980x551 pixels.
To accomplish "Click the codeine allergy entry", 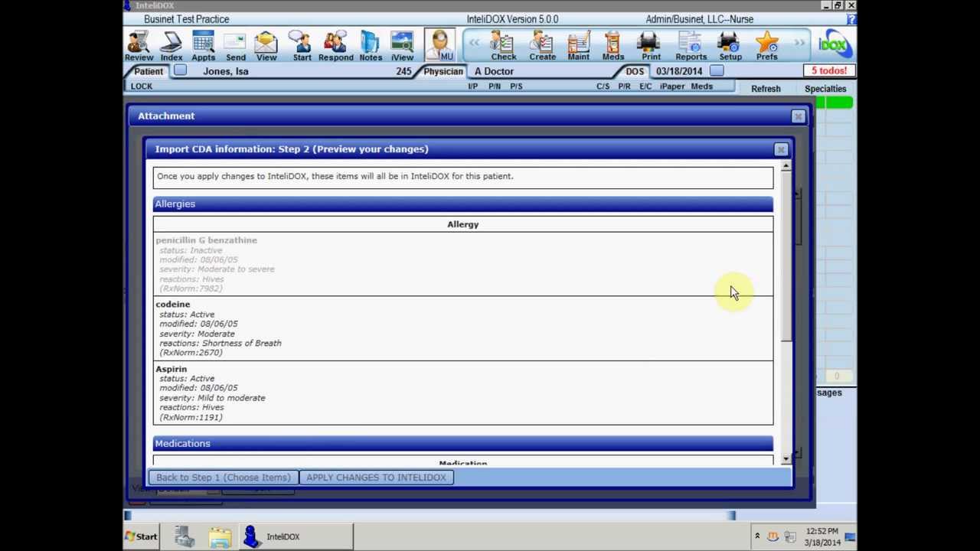I will tap(462, 328).
